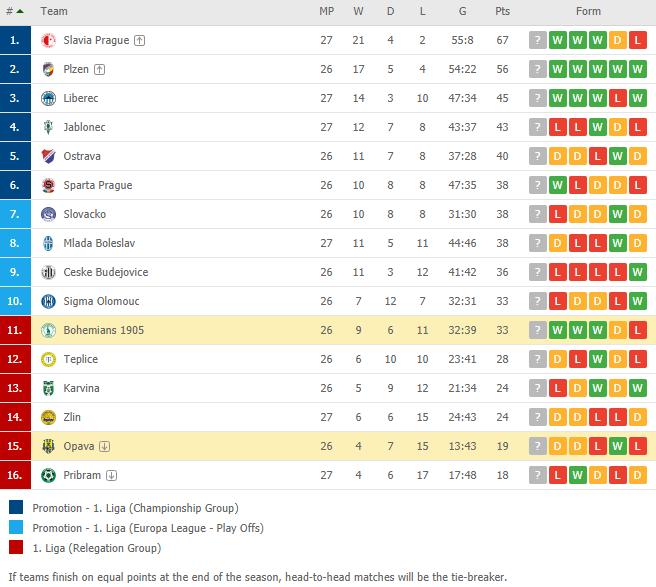Click the down-arrow icon next to Pribram
Viewport: 656px width, 587px height.
111,475
